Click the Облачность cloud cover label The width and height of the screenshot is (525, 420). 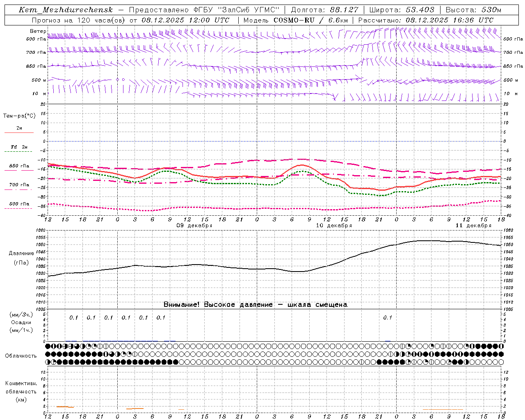point(21,356)
